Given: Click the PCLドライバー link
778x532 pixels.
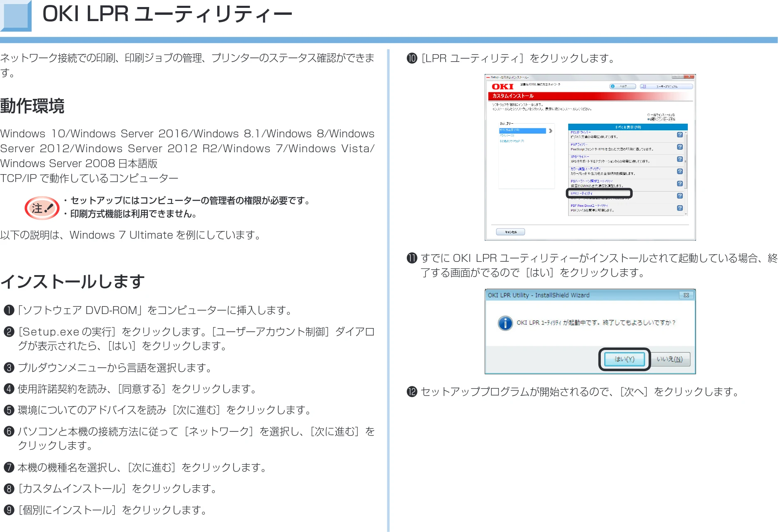Looking at the screenshot, I should tap(581, 132).
